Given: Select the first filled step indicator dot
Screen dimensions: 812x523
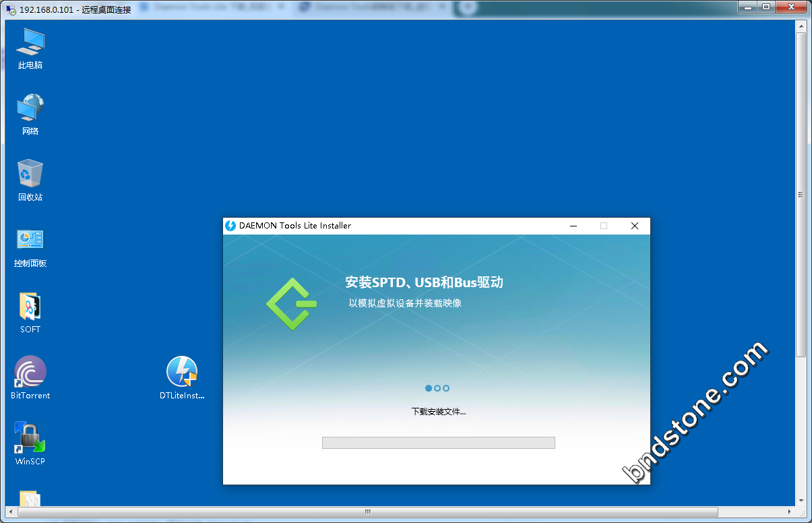Looking at the screenshot, I should pos(429,388).
